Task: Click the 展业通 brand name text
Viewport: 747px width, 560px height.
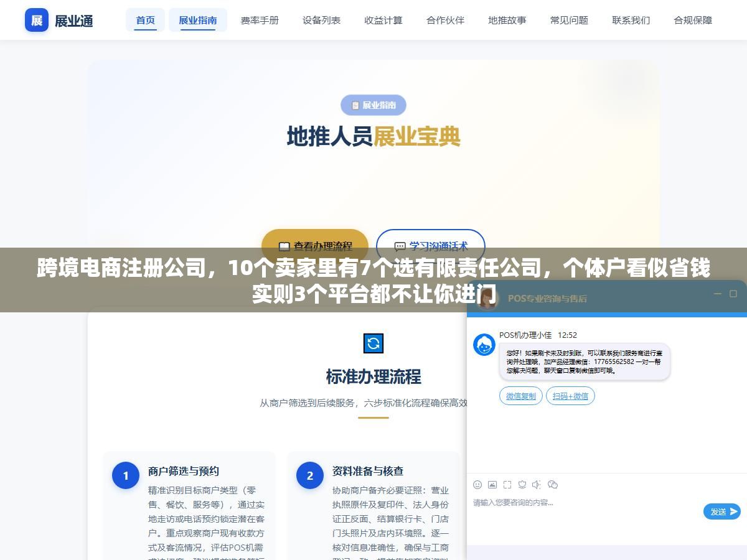Action: point(74,21)
